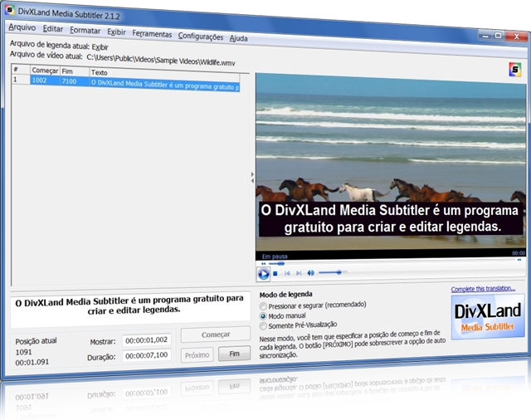Click the fast-forward icon right of seek bar
531x420 pixels.
click(x=519, y=260)
